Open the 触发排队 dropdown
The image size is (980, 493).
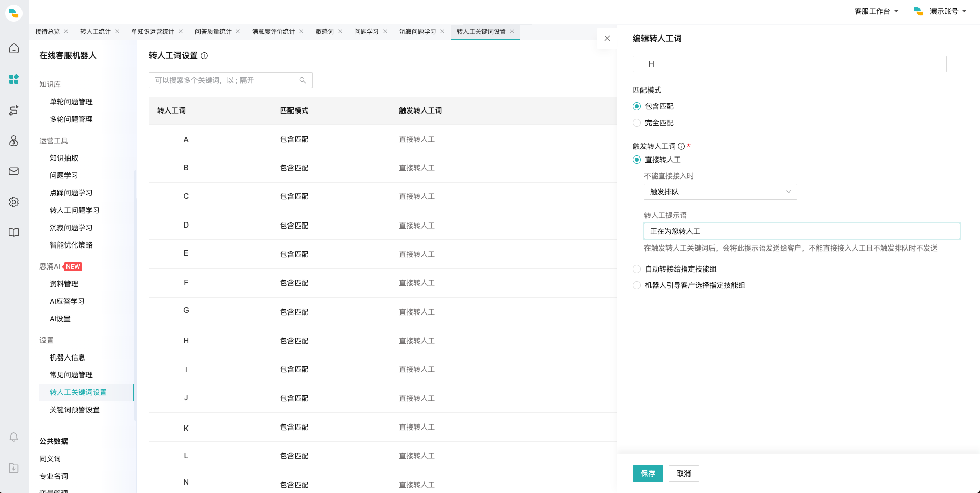click(720, 192)
